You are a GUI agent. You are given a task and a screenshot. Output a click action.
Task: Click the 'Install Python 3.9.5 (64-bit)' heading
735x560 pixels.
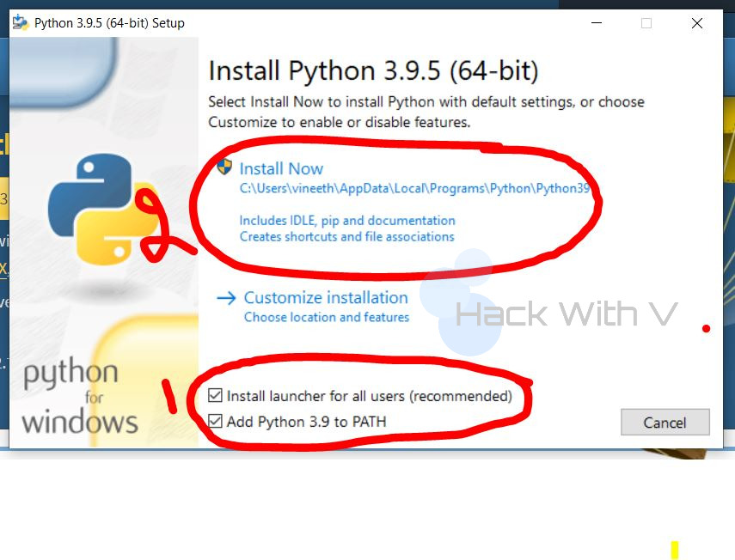coord(373,70)
